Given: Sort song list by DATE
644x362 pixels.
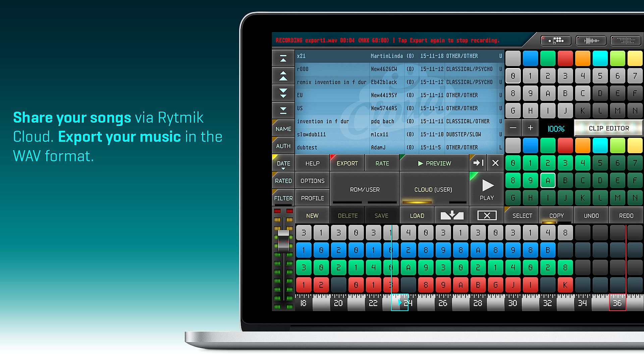Looking at the screenshot, I should 283,163.
